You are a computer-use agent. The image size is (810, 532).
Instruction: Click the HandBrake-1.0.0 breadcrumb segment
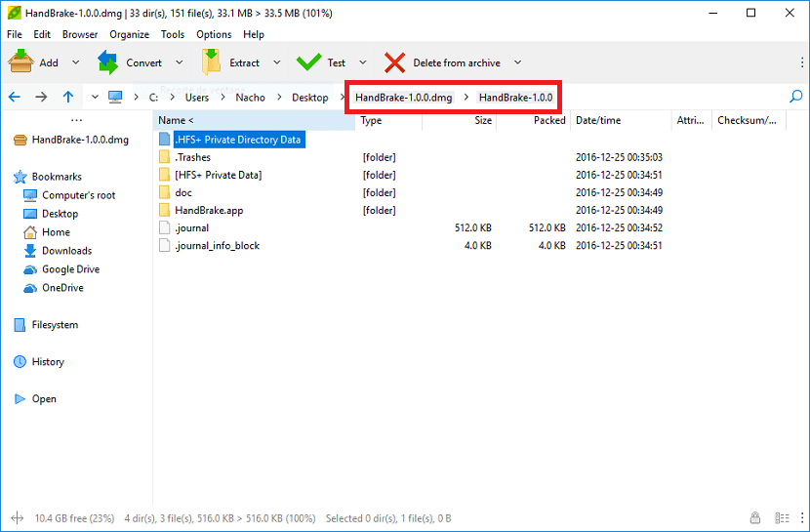click(x=515, y=97)
